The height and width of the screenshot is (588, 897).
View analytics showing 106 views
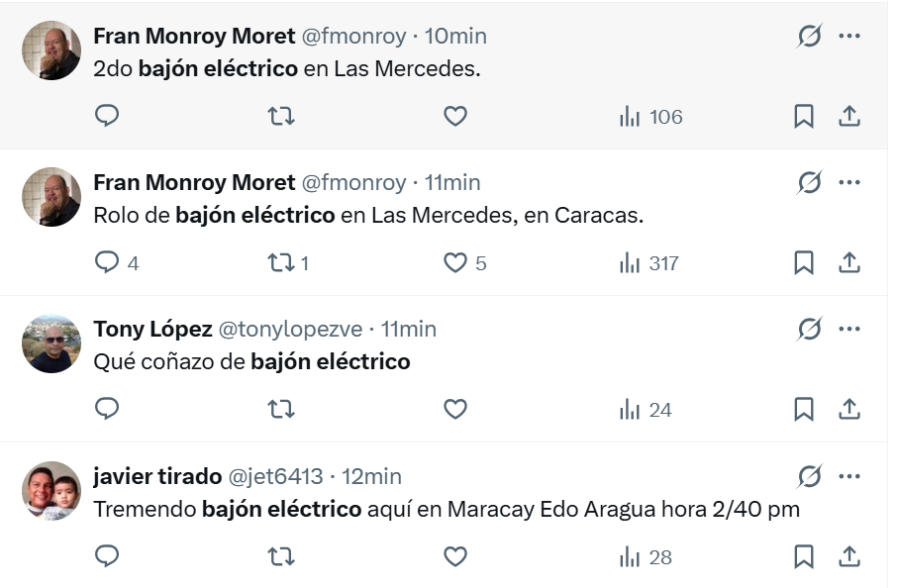650,117
